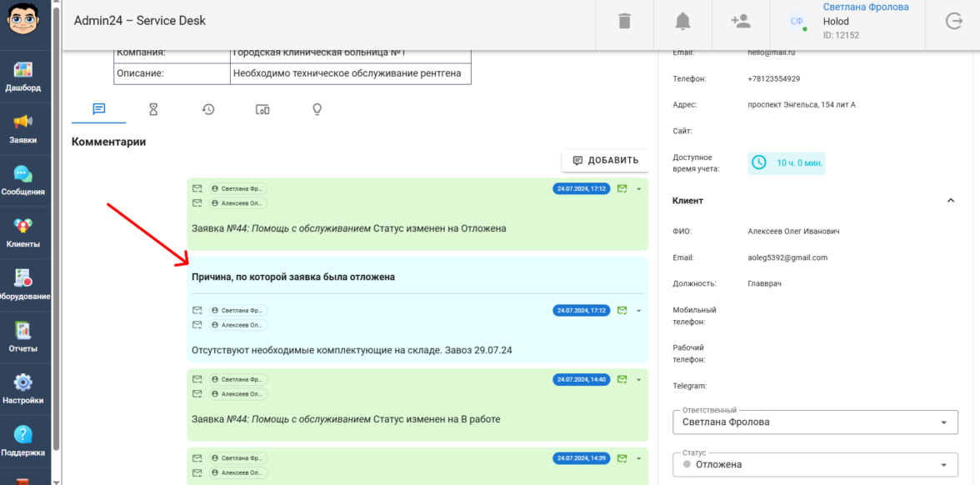This screenshot has width=980, height=485.
Task: Open Настройки gear in sidebar
Action: (x=23, y=389)
